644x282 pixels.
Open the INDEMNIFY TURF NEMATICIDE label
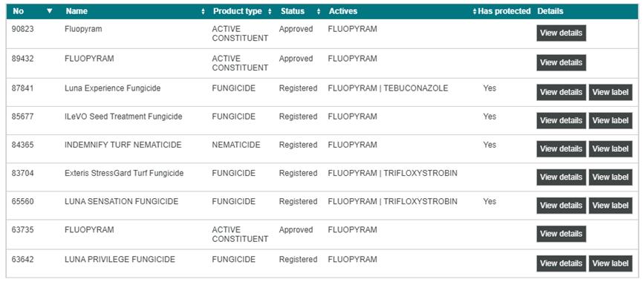coord(611,149)
